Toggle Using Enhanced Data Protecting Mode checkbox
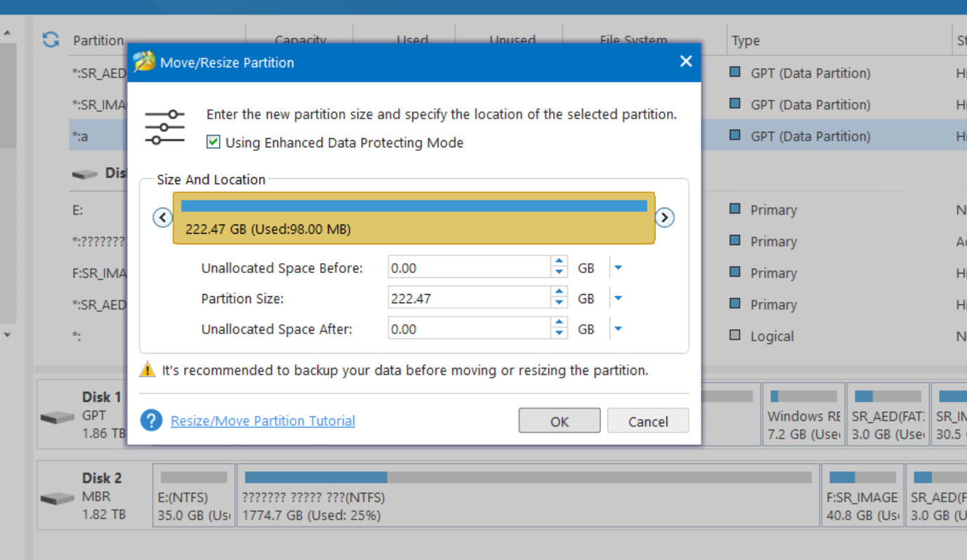The height and width of the screenshot is (560, 967). (x=213, y=142)
